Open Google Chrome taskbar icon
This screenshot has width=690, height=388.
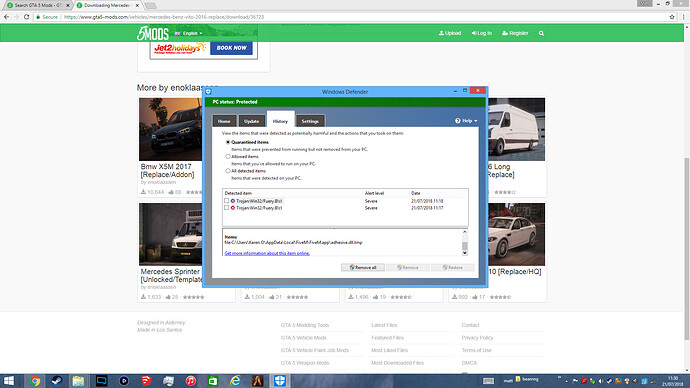tap(35, 381)
